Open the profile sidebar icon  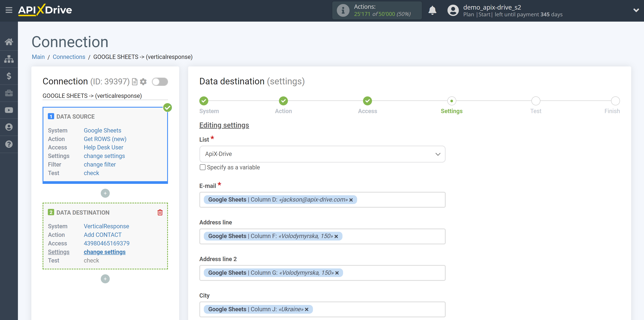click(9, 127)
